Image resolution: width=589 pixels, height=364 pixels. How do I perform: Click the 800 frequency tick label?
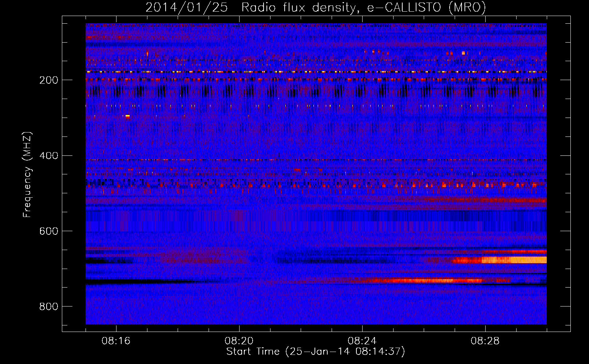[x=49, y=307]
